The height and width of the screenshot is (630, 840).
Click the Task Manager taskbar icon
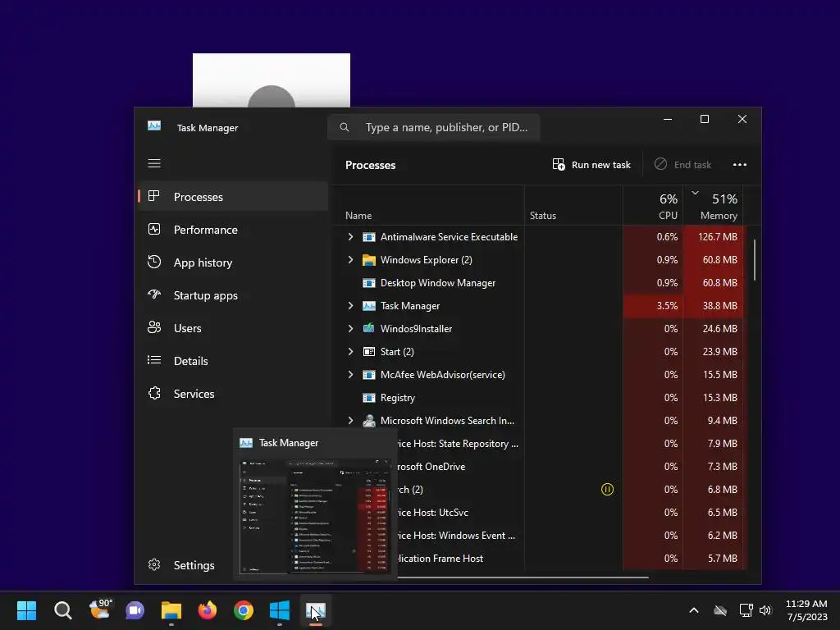(316, 610)
